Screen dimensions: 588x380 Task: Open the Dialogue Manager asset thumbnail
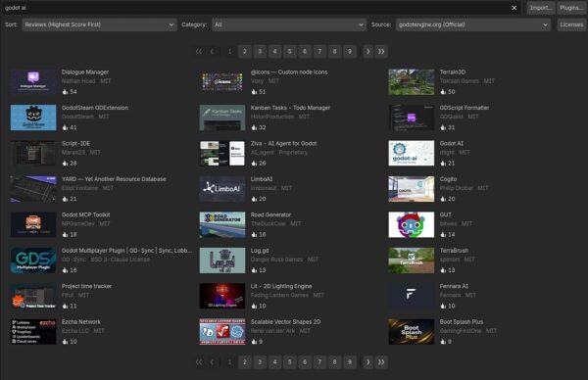33,82
